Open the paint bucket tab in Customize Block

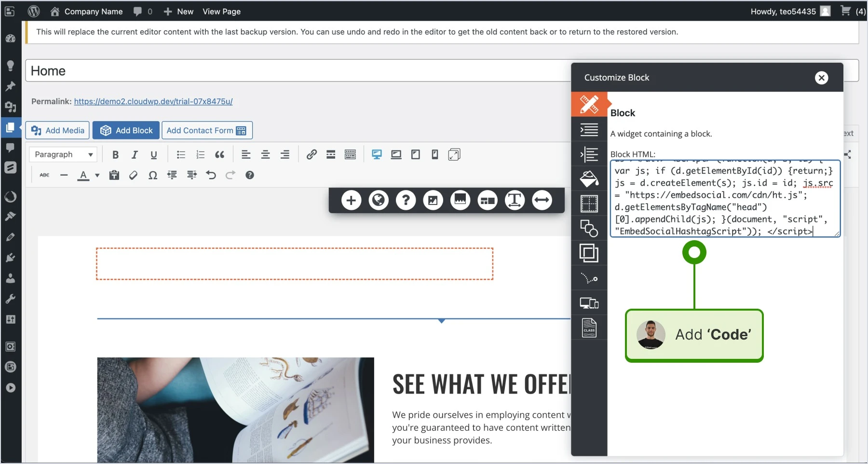[x=589, y=178]
